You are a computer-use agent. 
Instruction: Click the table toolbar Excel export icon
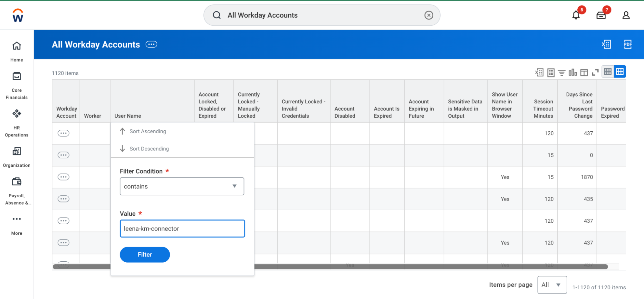point(539,72)
